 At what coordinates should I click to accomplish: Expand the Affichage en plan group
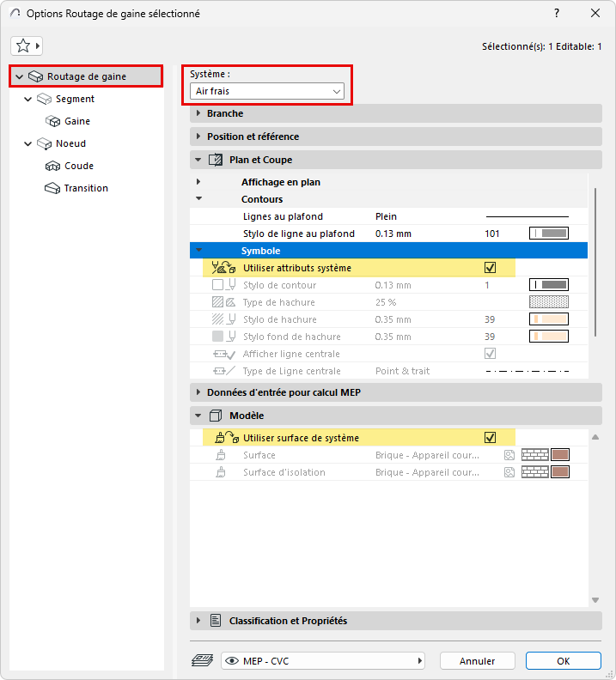198,182
